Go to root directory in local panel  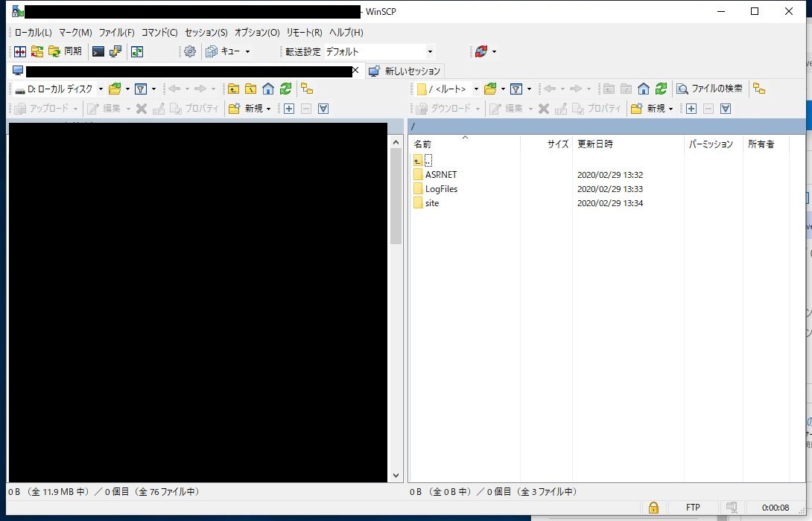(250, 89)
